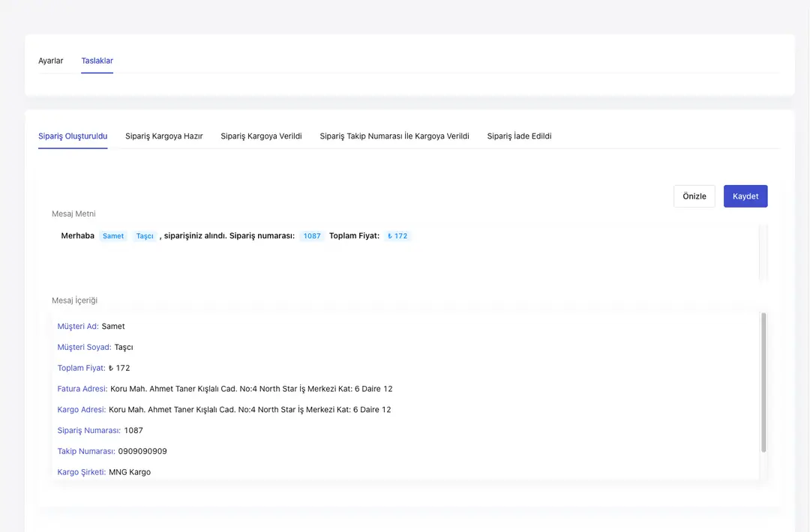This screenshot has height=532, width=810.
Task: Choose the Fatura Adresi variable
Action: [82, 389]
